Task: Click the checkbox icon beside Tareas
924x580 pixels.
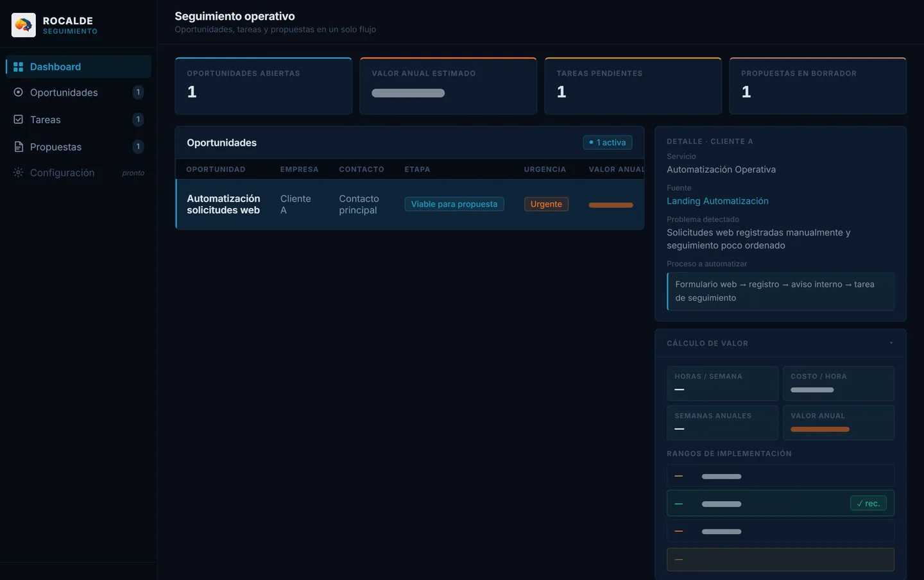Action: tap(18, 119)
